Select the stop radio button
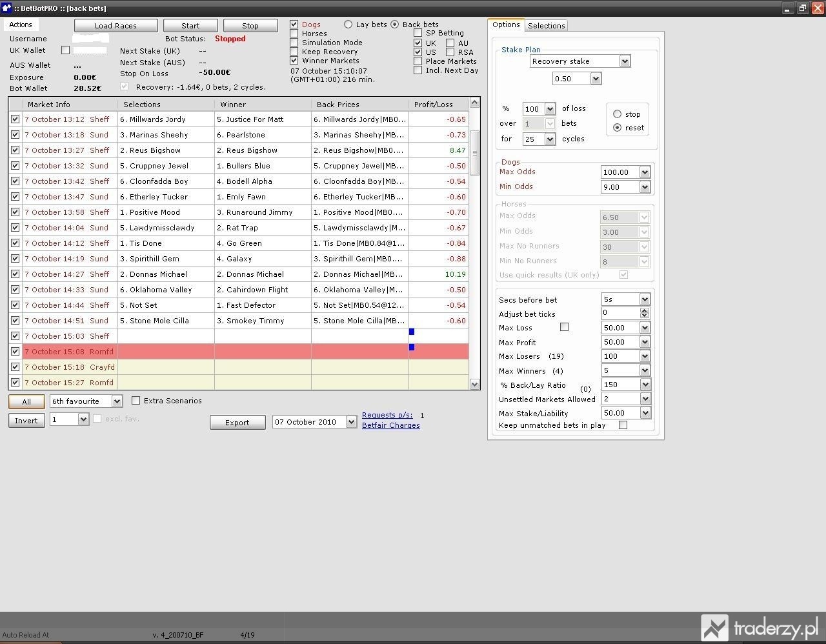Image resolution: width=826 pixels, height=644 pixels. (617, 114)
